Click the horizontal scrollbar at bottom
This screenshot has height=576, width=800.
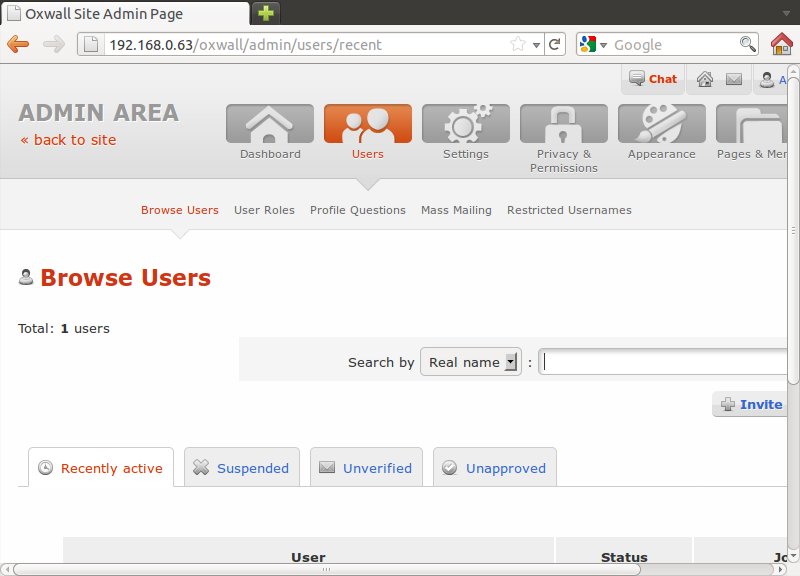coord(400,568)
